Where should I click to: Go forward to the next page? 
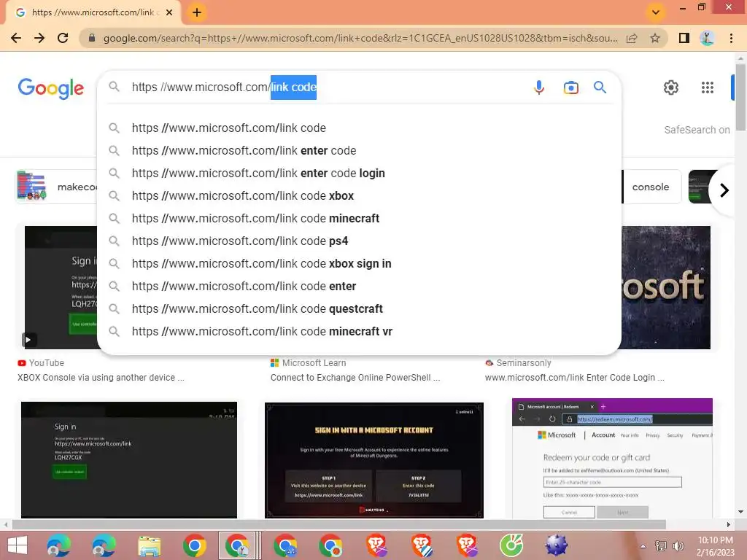[39, 38]
